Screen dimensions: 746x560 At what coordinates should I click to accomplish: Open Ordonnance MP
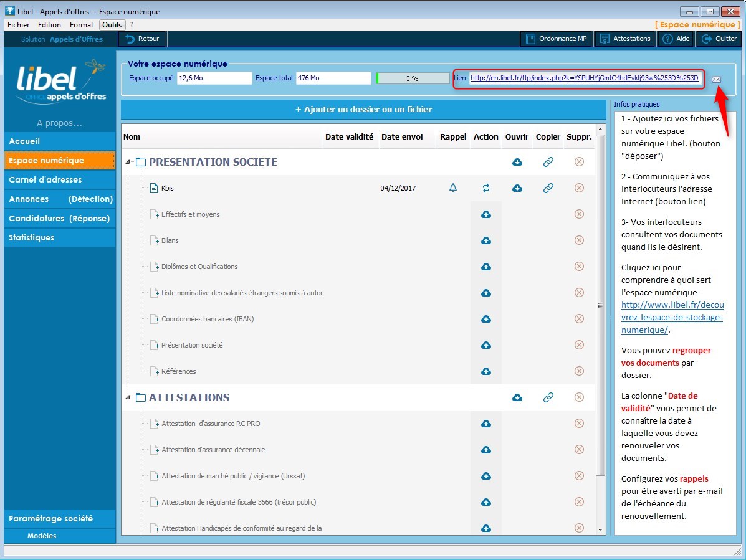(x=556, y=39)
